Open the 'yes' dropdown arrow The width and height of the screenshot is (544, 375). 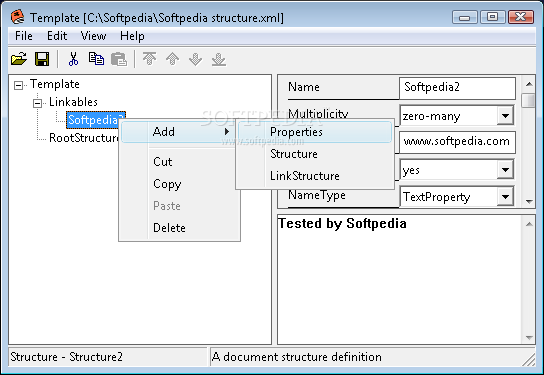click(x=505, y=170)
